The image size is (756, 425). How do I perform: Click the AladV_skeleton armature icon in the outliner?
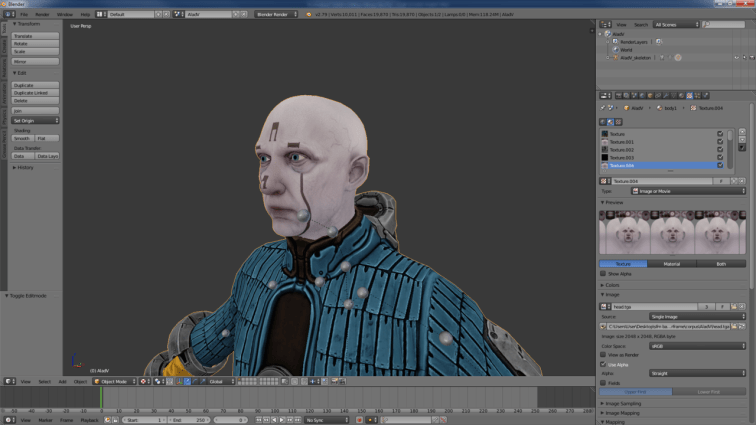tap(615, 57)
